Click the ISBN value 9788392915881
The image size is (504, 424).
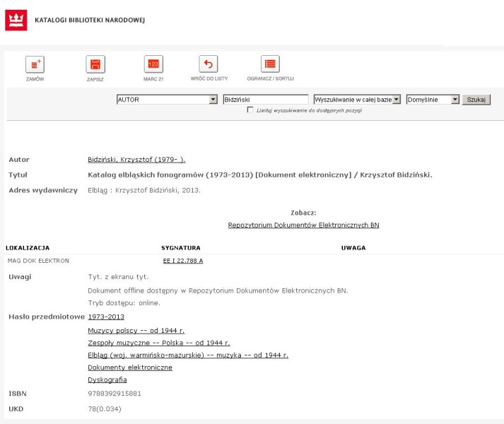(115, 394)
